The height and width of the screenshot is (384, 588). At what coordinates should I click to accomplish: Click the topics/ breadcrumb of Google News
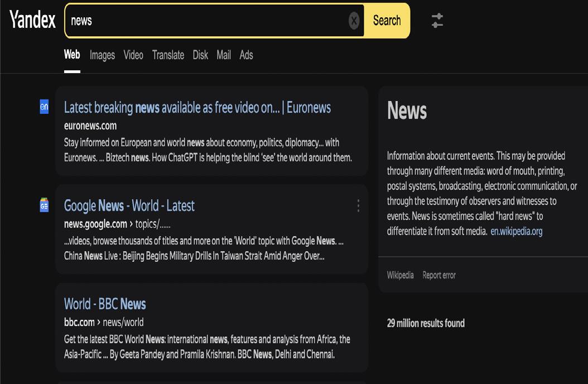point(153,224)
